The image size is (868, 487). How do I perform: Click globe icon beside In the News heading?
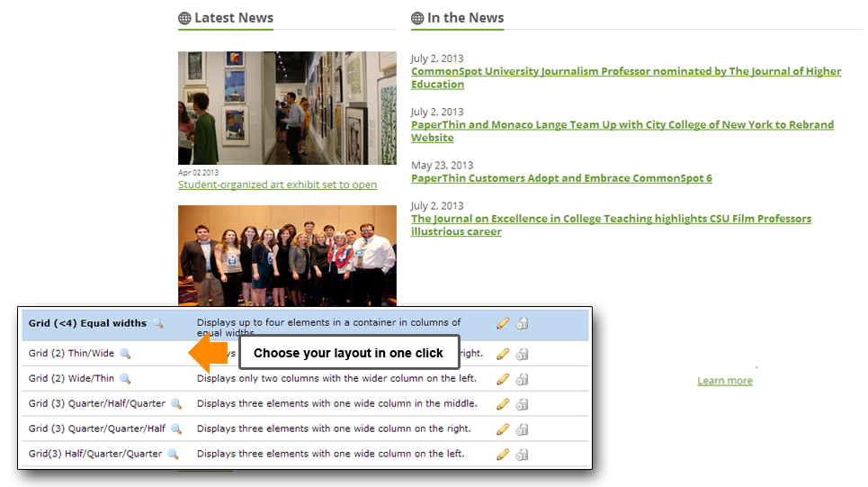click(x=417, y=18)
